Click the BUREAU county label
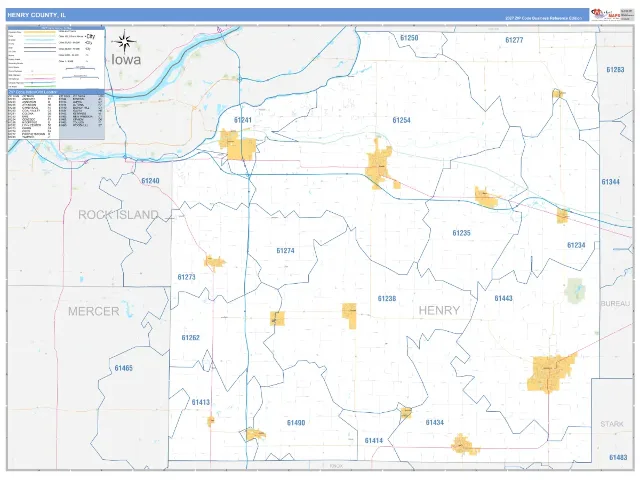The image size is (640, 480). [616, 304]
